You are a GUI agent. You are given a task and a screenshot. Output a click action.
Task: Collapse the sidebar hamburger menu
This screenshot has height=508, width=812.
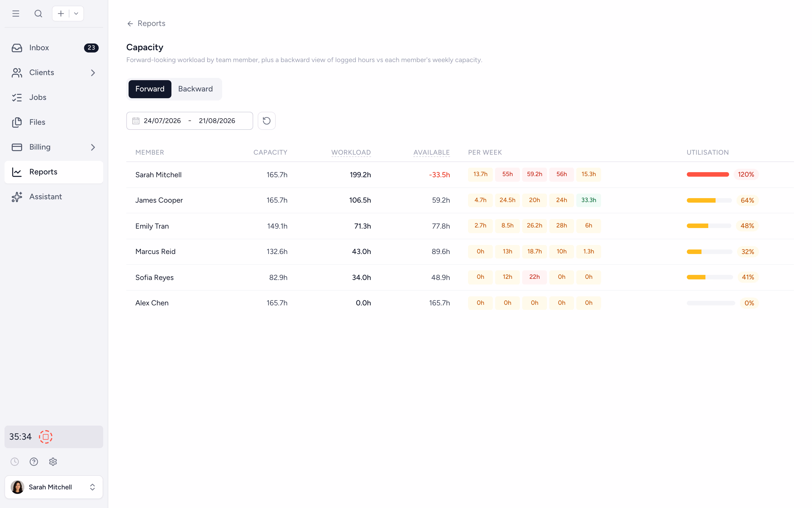point(16,14)
